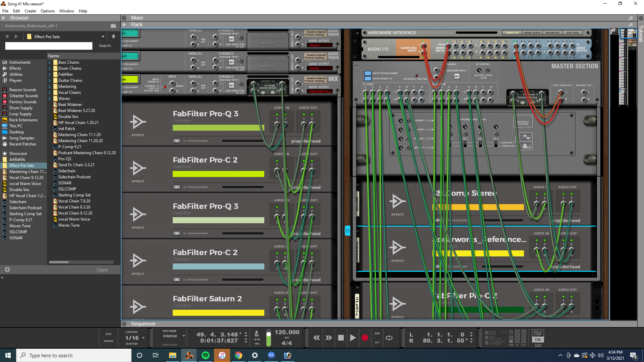Image resolution: width=644 pixels, height=362 pixels.
Task: Adjust the Master Level CV In knob
Action: point(479,70)
